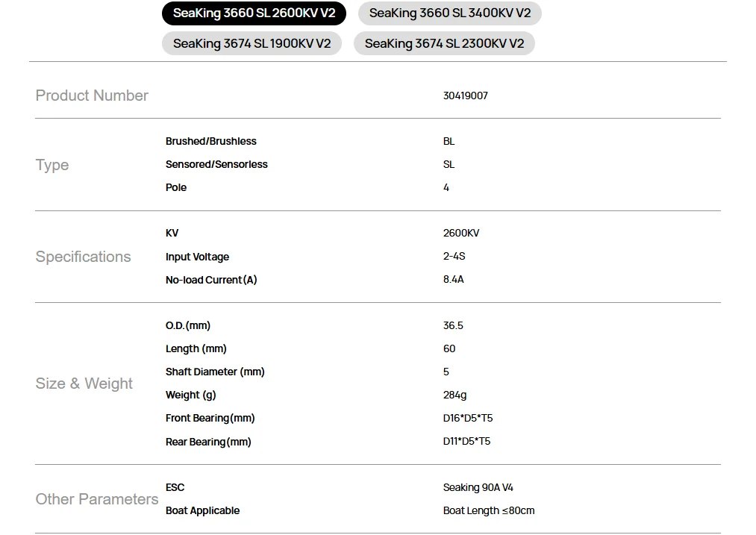The width and height of the screenshot is (756, 535).
Task: Click the Product Number heading
Action: click(x=92, y=96)
